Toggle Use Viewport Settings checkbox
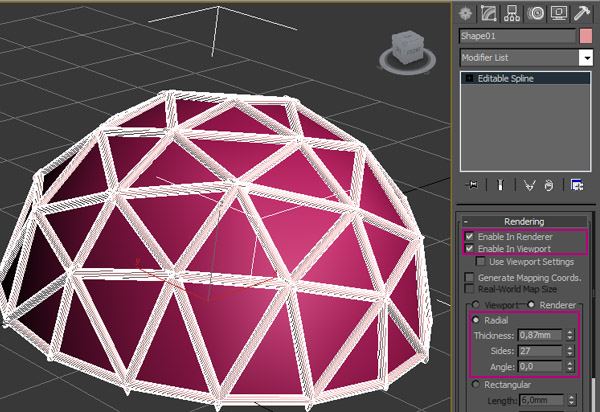The image size is (600, 412). (x=481, y=262)
